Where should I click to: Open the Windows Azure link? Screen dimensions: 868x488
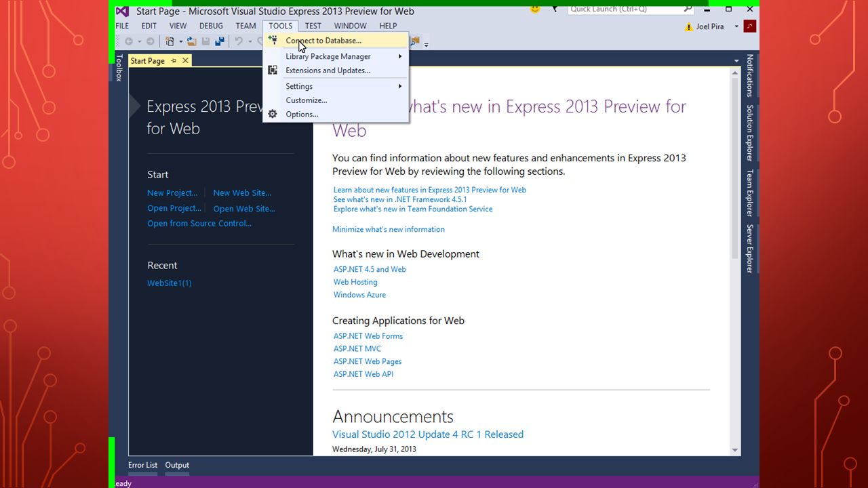(359, 295)
